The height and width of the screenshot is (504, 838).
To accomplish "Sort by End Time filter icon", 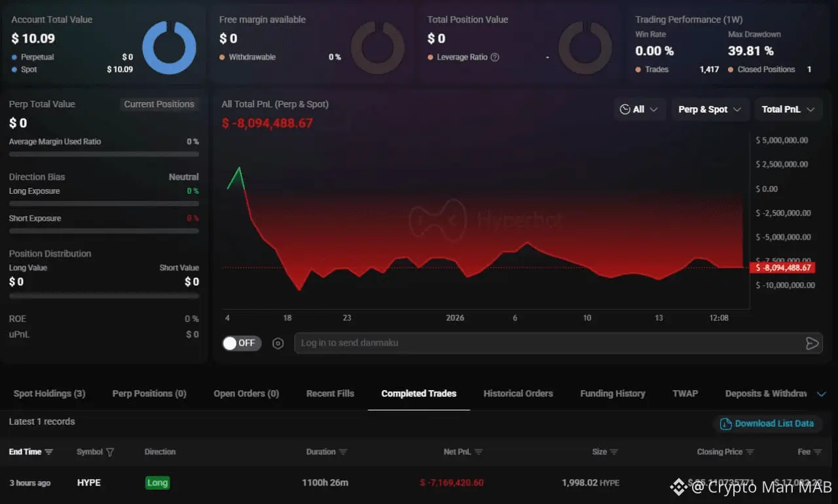I will 49,452.
